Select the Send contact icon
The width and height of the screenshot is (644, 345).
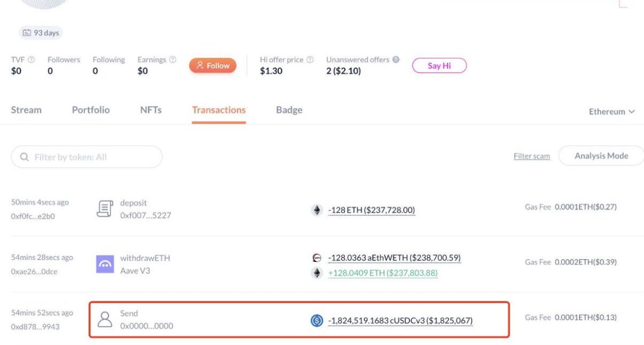[x=105, y=319]
